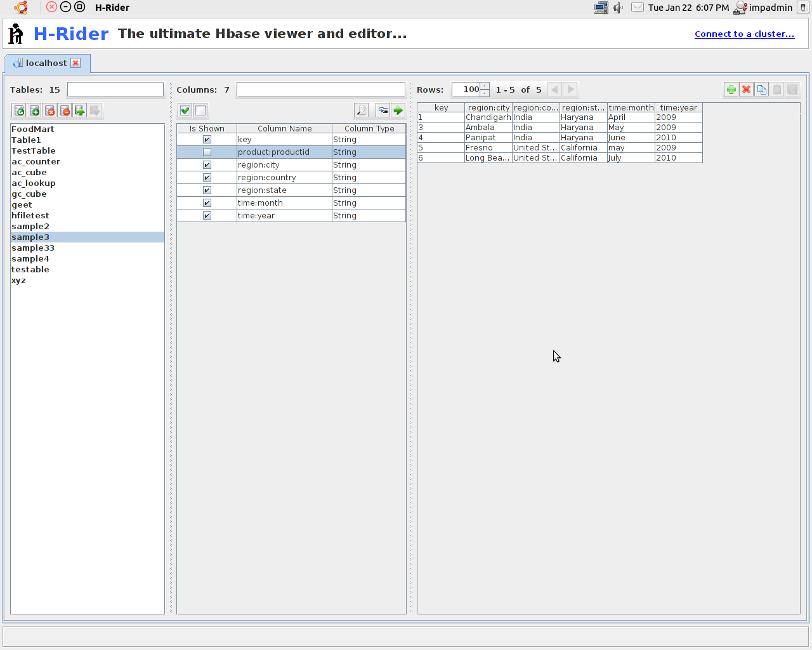Click the columns filter input field
Viewport: 812px width, 650px height.
[321, 90]
